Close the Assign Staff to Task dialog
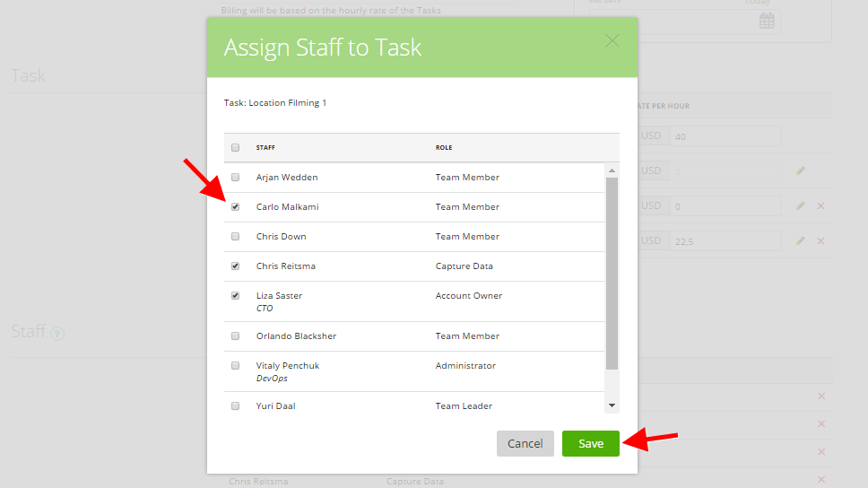Screen dimensions: 868x488 click(x=612, y=41)
